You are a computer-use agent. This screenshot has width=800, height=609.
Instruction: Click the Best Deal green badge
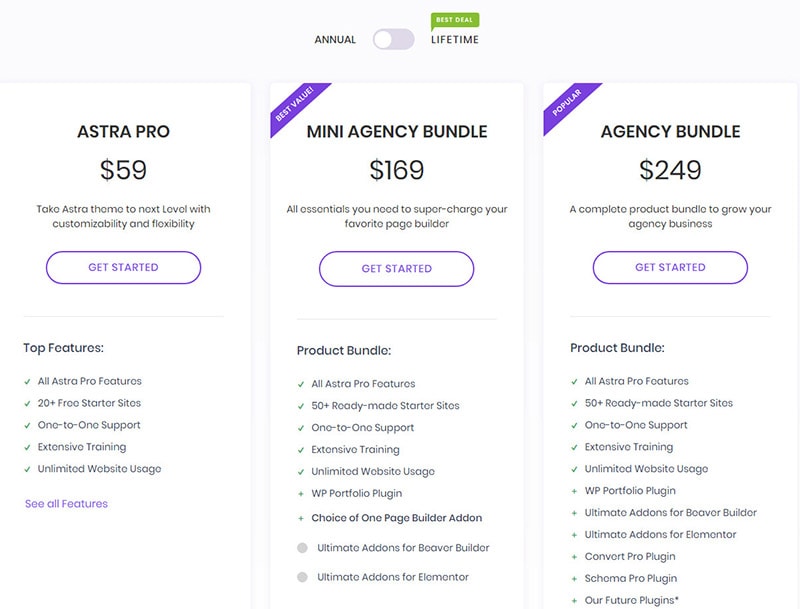tap(455, 19)
